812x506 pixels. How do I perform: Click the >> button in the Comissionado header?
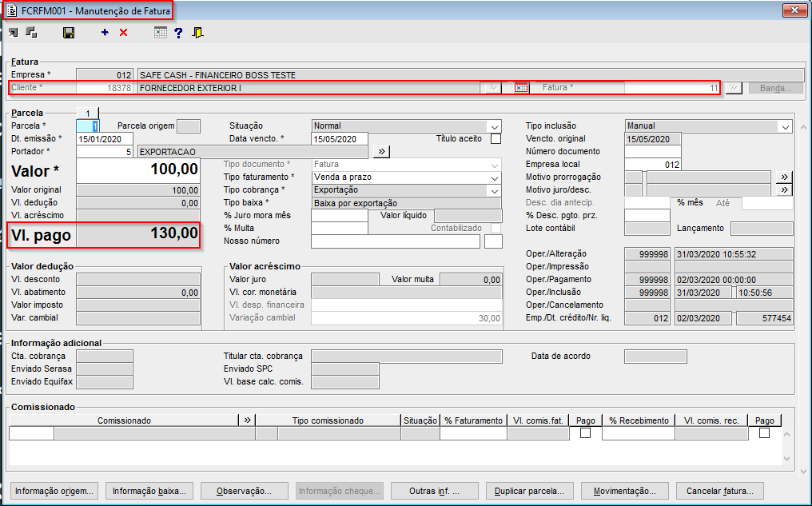coord(247,420)
